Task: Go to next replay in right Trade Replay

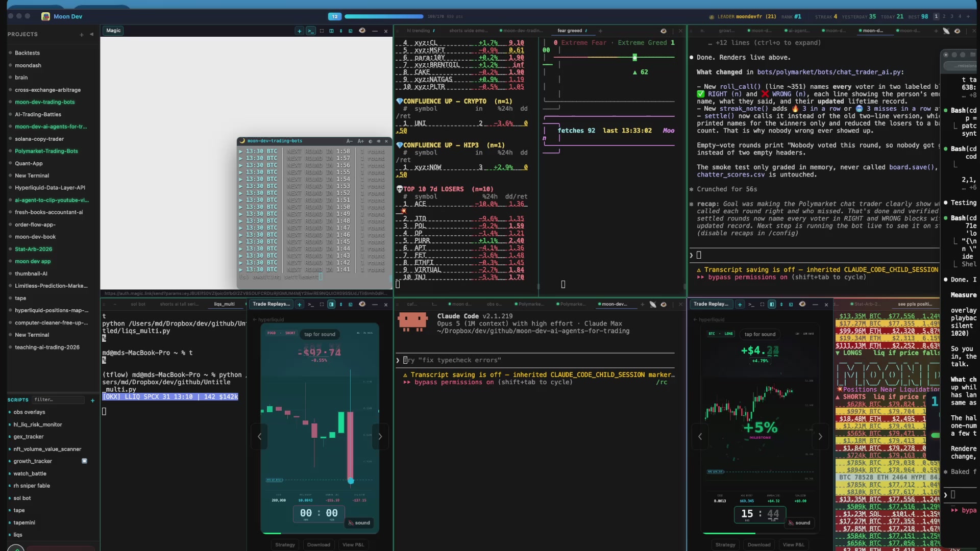Action: coord(820,436)
